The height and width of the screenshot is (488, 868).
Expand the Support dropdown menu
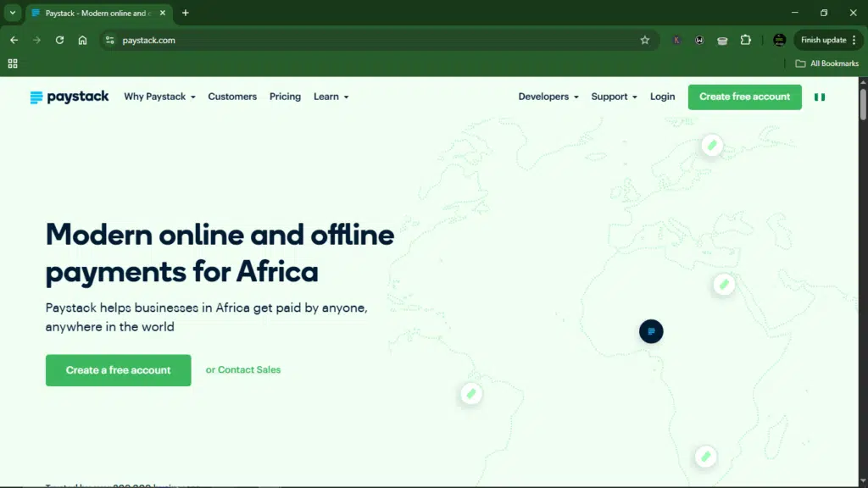pos(614,97)
